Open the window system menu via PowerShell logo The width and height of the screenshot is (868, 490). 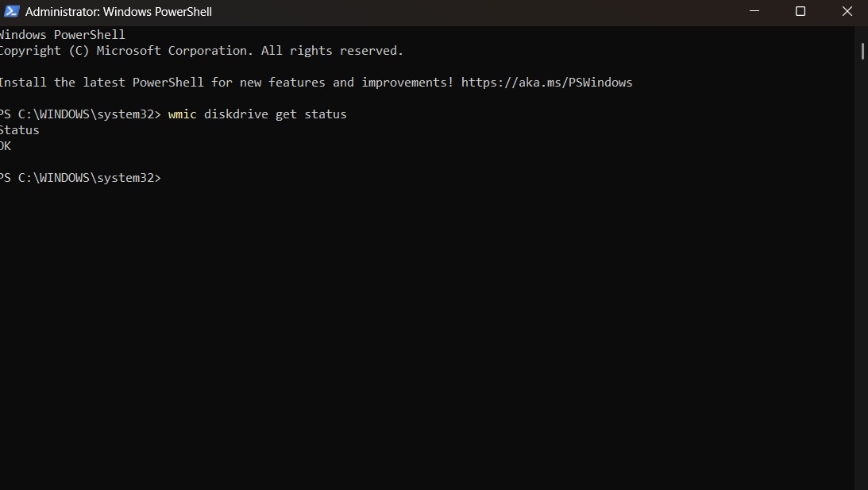click(x=11, y=11)
